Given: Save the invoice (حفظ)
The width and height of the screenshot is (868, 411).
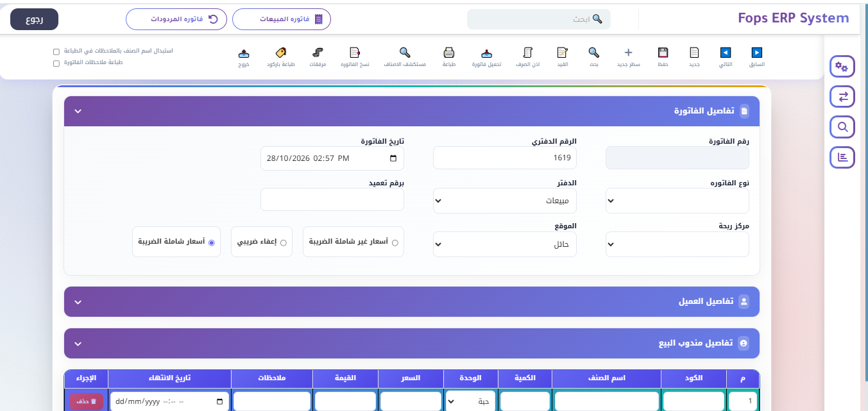Looking at the screenshot, I should click(663, 57).
